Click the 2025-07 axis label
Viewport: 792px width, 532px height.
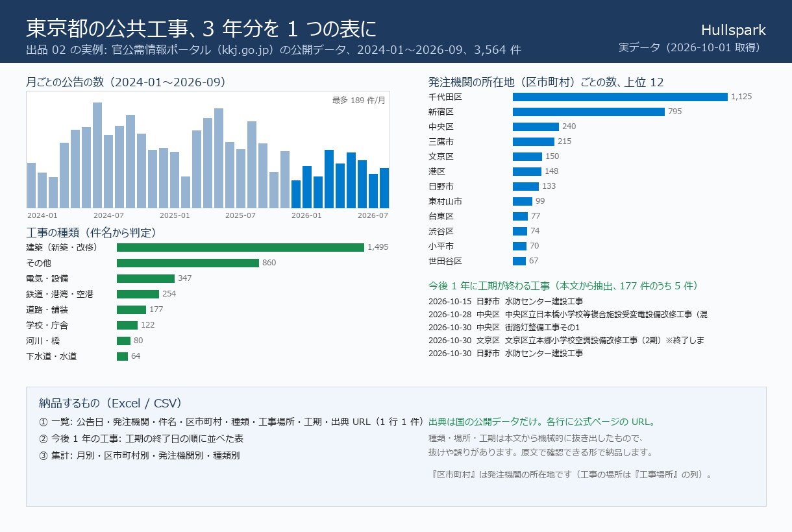pos(240,215)
